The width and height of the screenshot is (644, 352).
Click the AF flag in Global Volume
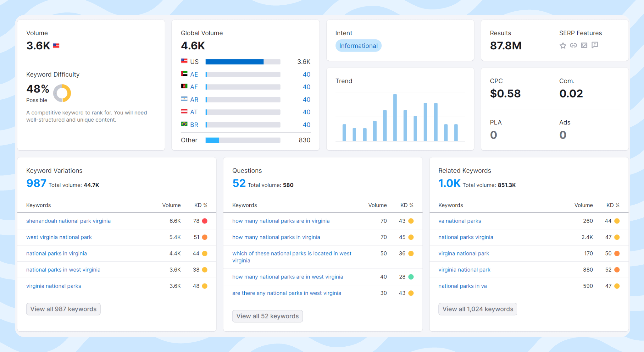click(x=184, y=86)
